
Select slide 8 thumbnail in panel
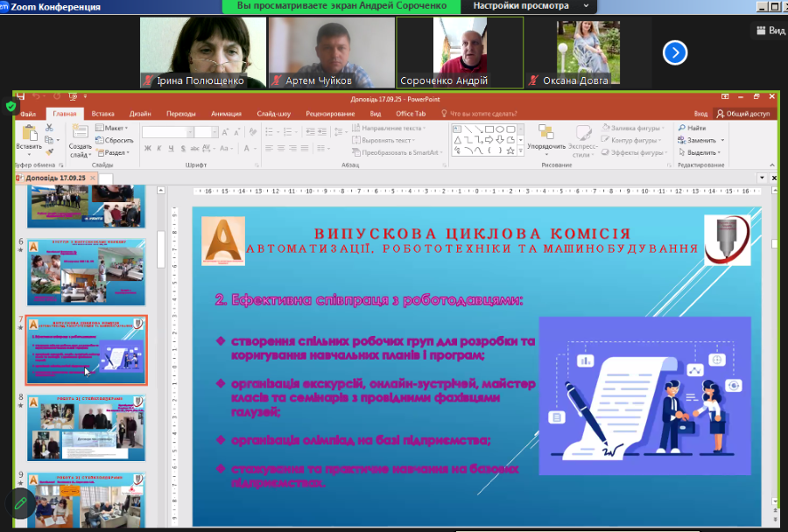86,427
